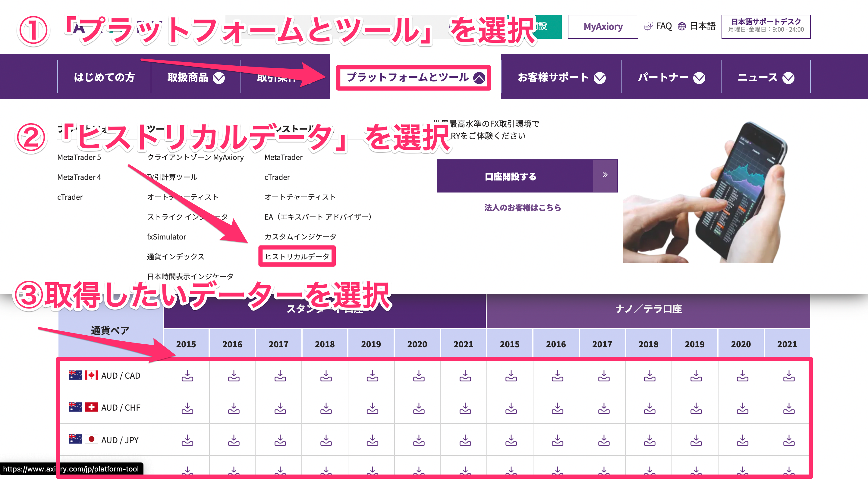Download AUD / CHF nano/tera account 2020 data
Viewport: 868px width, 479px height.
pos(742,408)
